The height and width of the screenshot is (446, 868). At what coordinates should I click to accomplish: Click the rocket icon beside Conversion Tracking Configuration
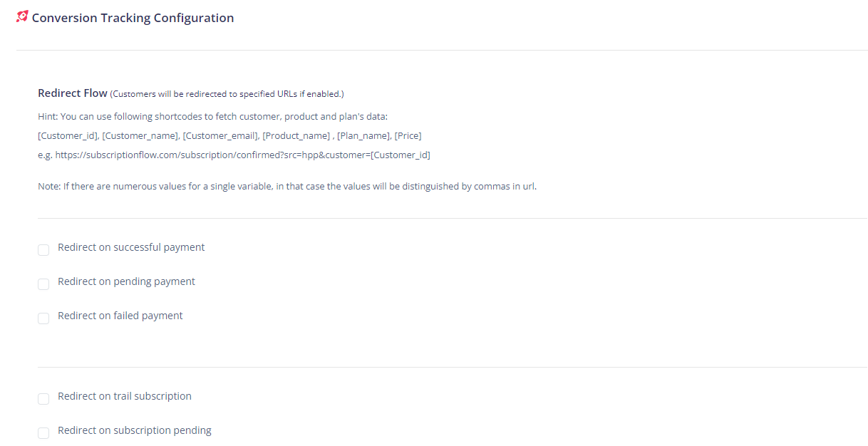pos(23,16)
